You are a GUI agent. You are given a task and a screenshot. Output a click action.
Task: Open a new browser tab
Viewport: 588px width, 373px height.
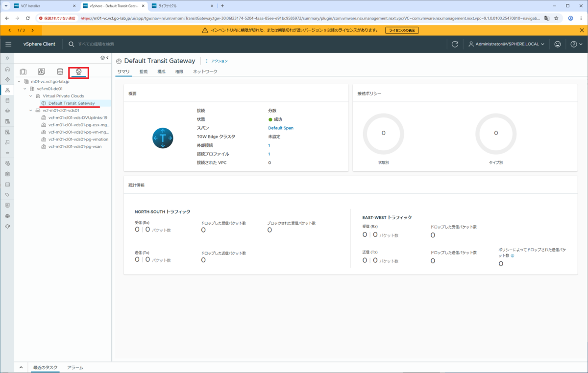click(x=222, y=6)
